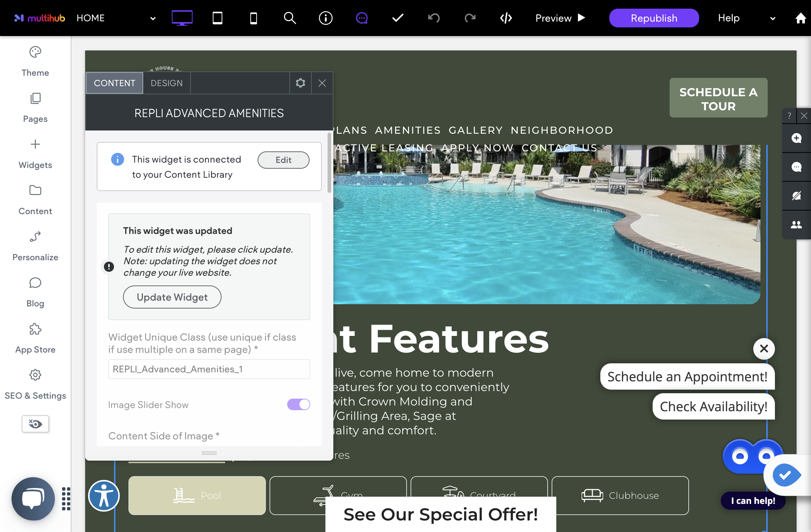Viewport: 811px width, 532px height.
Task: Open GALLERY nav menu item
Action: coord(475,130)
